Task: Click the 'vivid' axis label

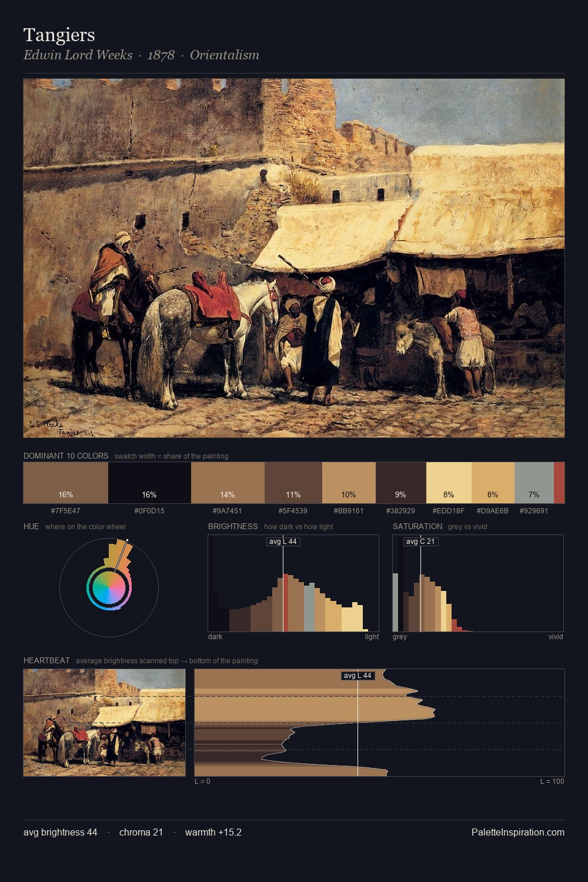Action: point(556,637)
